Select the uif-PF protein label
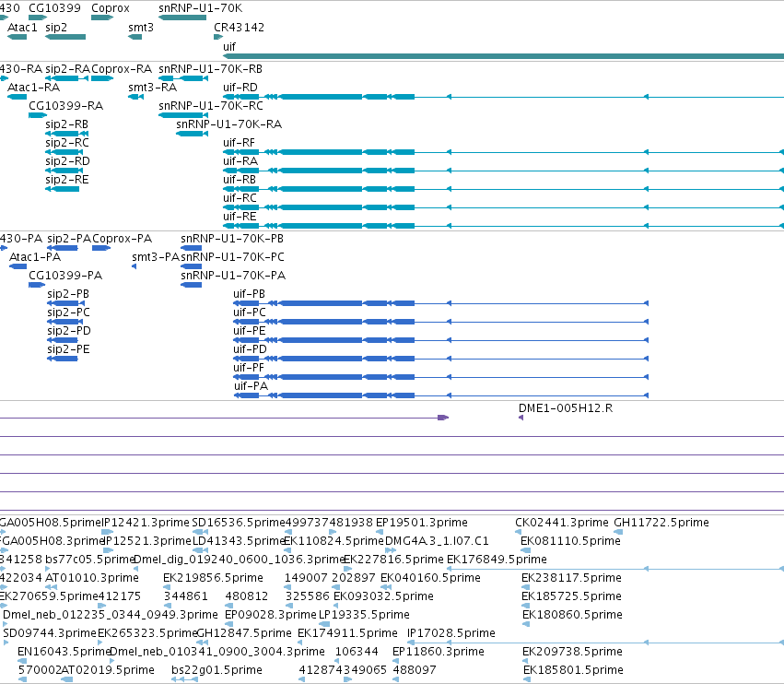This screenshot has height=684, width=784. 249,368
